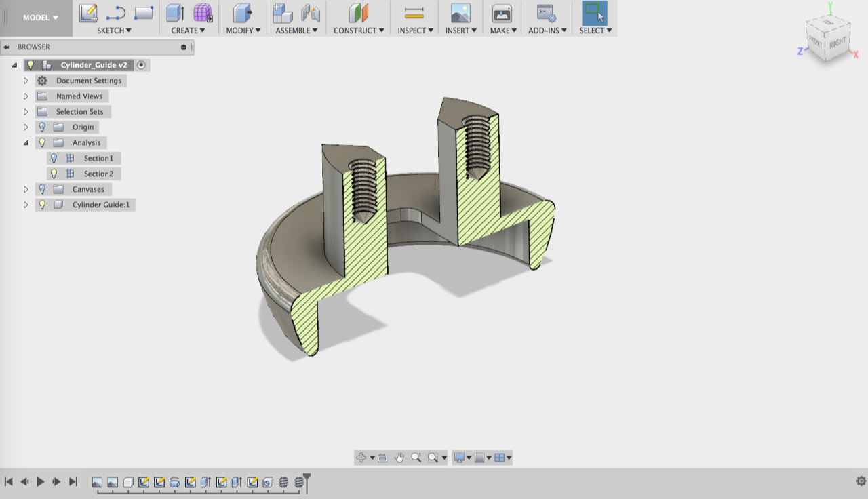868x499 pixels.
Task: Open the MODEL workspace switcher
Action: (x=40, y=18)
